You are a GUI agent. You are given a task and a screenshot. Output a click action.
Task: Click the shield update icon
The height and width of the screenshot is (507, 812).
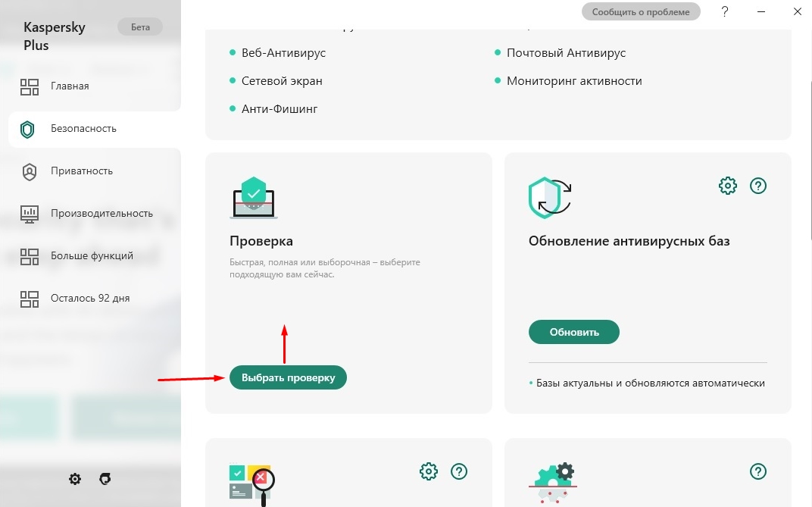click(x=549, y=197)
